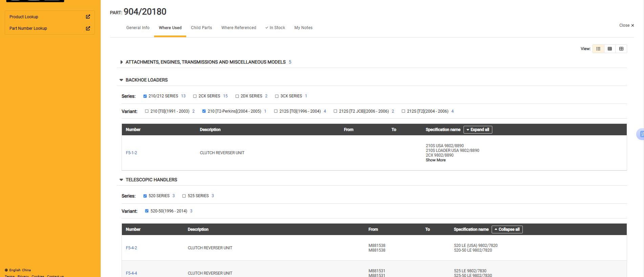Click the Expand all button
Viewport: 644px width, 277px height.
click(x=477, y=130)
